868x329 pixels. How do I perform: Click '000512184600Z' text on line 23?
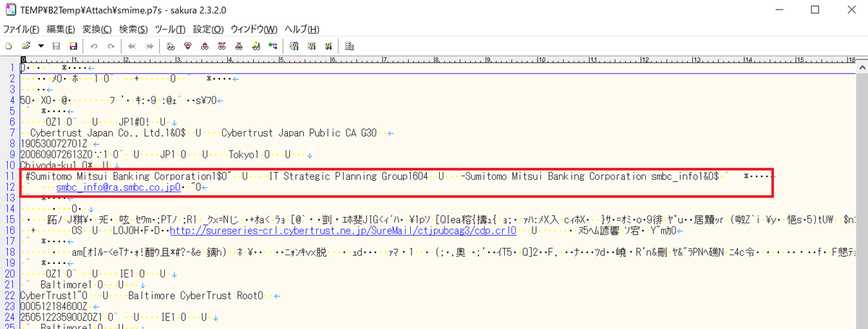pyautogui.click(x=54, y=306)
